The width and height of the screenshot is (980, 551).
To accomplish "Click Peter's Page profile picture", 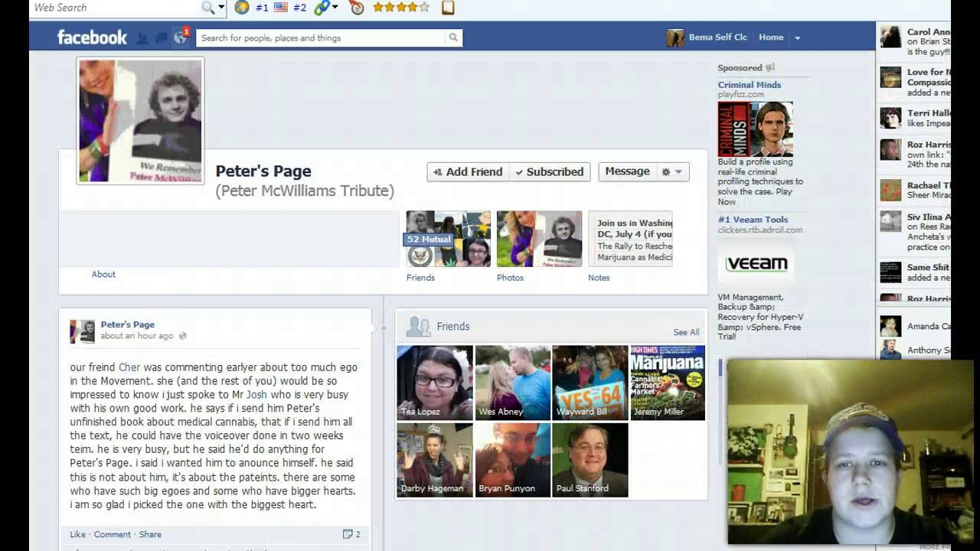I will point(140,121).
